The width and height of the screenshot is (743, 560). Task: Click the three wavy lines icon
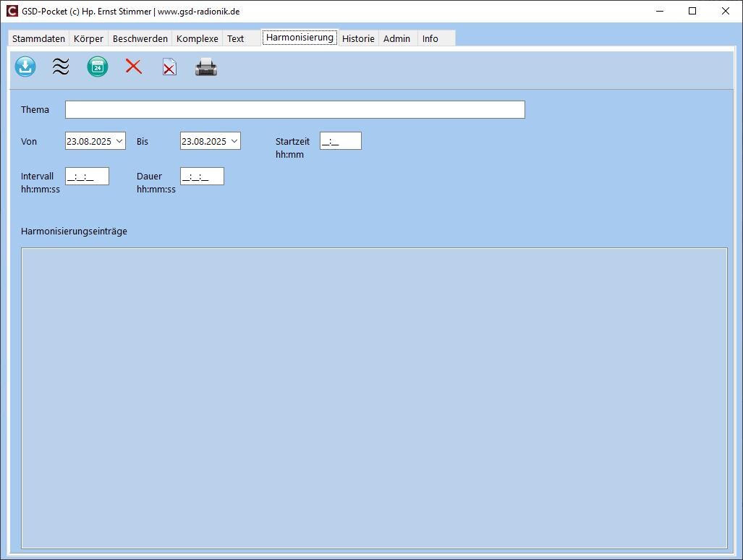coord(61,67)
